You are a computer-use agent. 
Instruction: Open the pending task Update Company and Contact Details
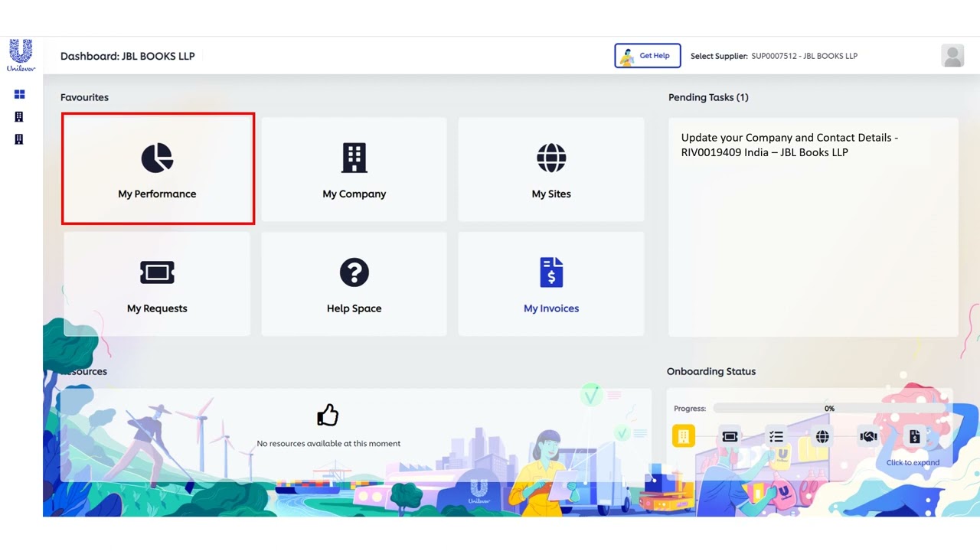pos(789,145)
